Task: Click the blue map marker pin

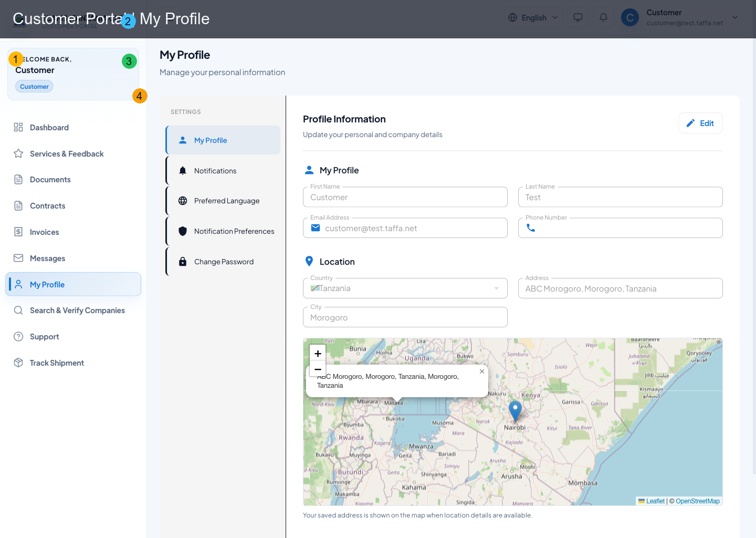Action: 515,411
